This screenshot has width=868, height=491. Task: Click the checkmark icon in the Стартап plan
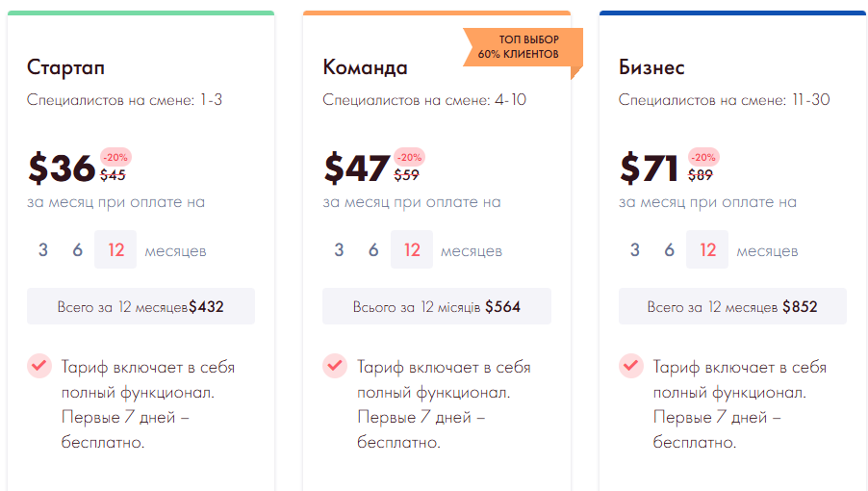[38, 366]
